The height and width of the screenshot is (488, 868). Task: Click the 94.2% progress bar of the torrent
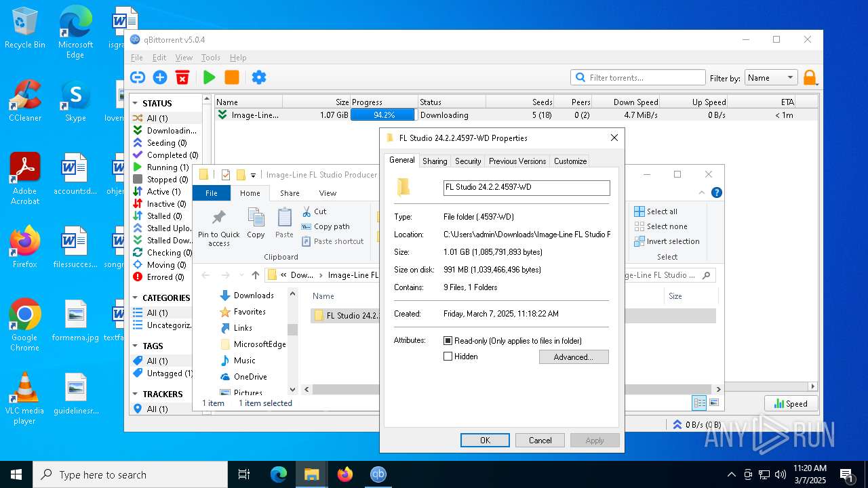[384, 115]
